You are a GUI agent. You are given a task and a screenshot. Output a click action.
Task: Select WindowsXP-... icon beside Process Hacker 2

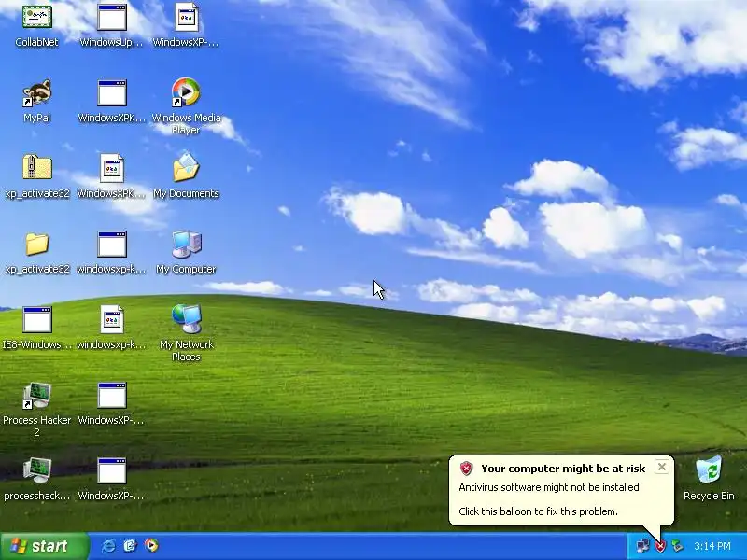pyautogui.click(x=112, y=395)
